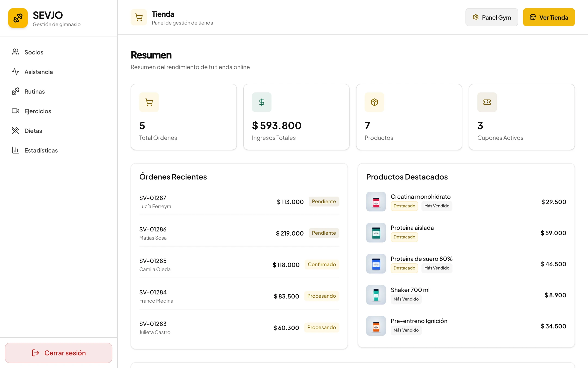Open the Dietas menu item

[59, 131]
